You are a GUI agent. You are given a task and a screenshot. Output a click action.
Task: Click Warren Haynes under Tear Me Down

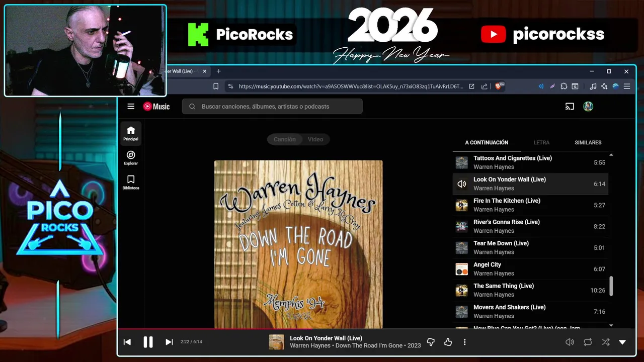494,252
